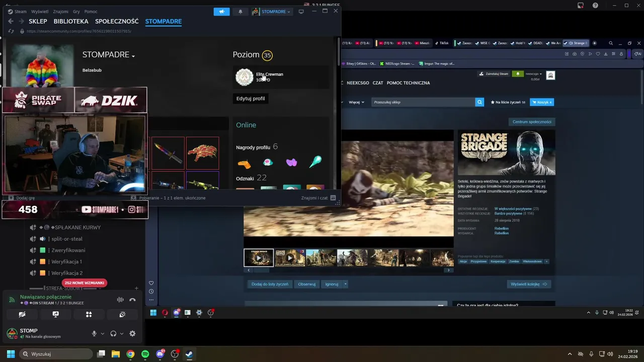
Task: Click Zainstaluj Steam button on store page
Action: coord(494,74)
